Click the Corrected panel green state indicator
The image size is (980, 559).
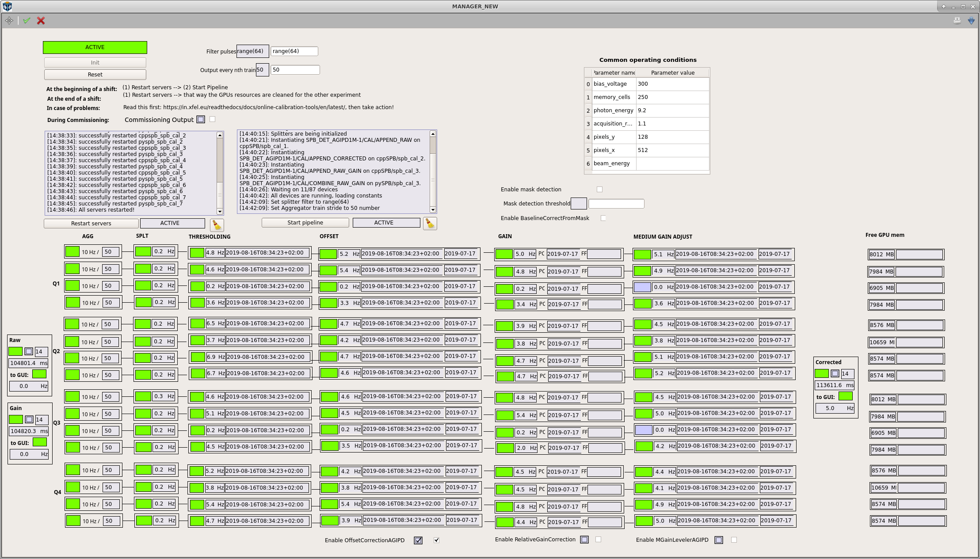822,373
